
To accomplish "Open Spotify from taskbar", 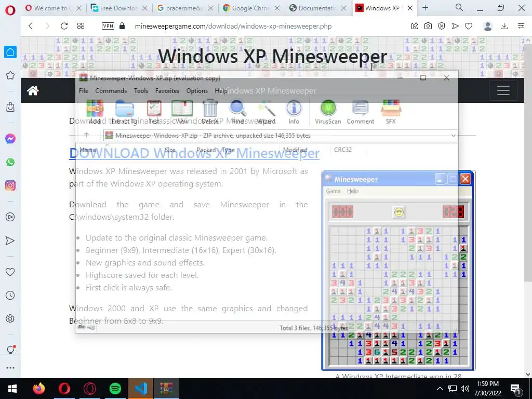I will 115,389.
